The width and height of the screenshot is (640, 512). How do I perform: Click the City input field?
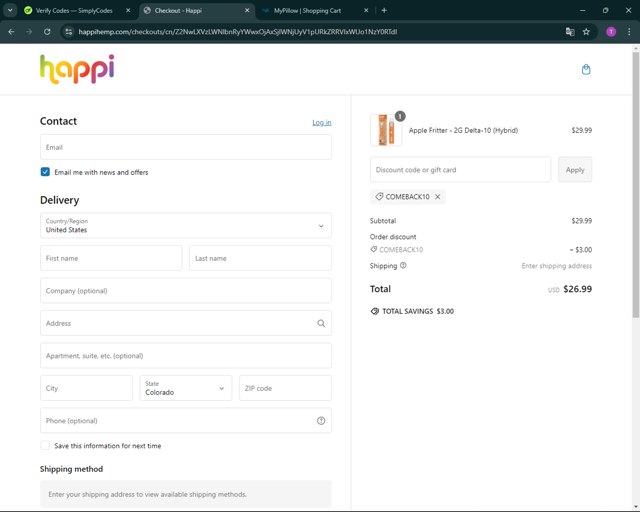[87, 388]
